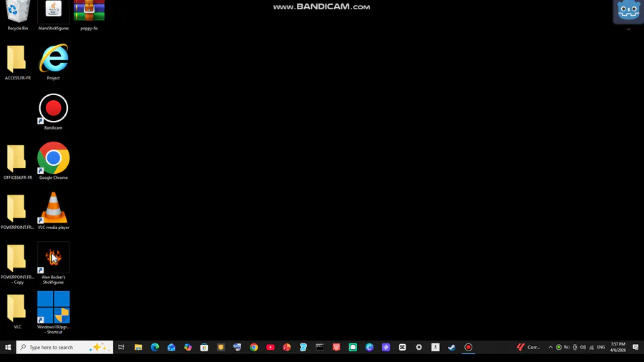Open Steam from the taskbar
This screenshot has height=362, width=644.
[452, 347]
